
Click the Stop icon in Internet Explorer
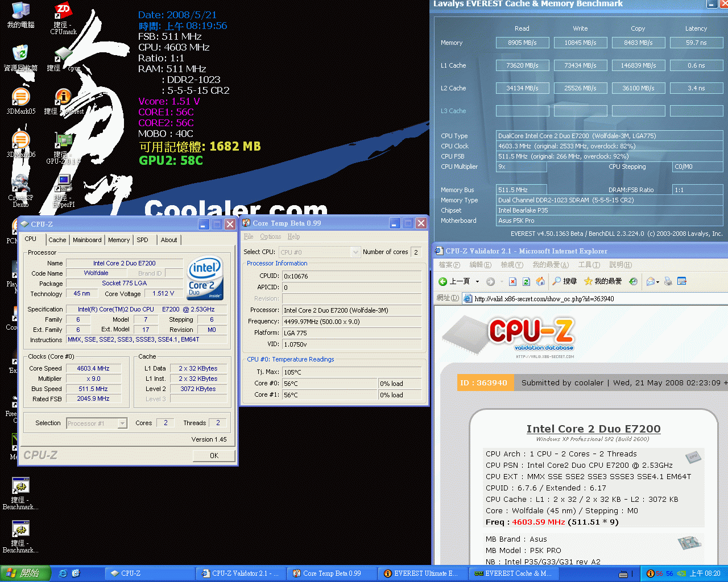click(512, 281)
